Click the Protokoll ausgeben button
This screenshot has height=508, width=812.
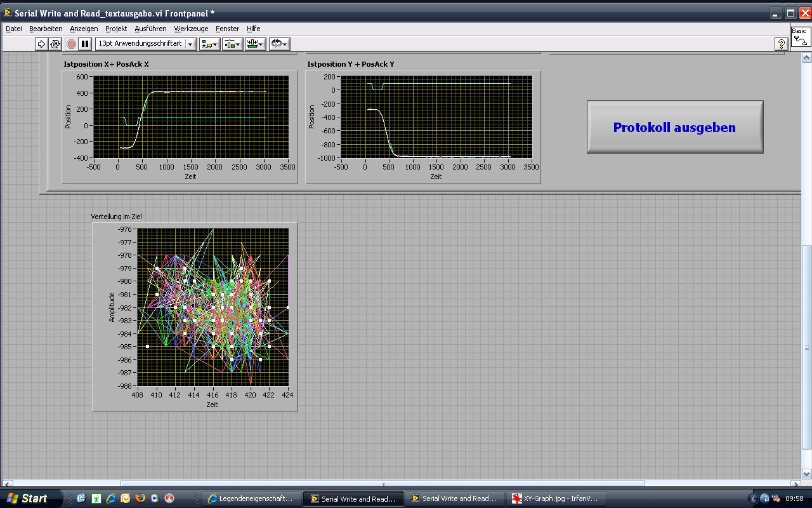coord(674,127)
